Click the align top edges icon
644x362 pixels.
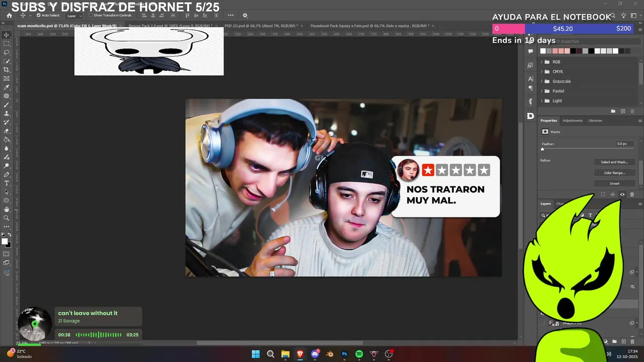click(187, 16)
